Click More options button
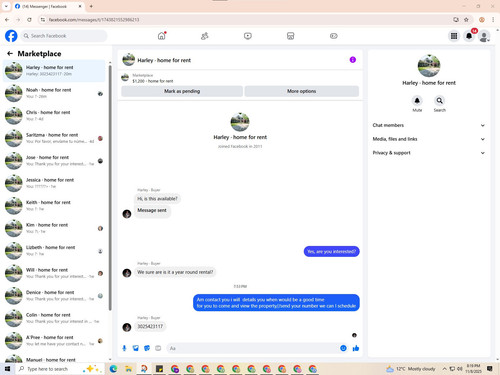 (x=302, y=91)
